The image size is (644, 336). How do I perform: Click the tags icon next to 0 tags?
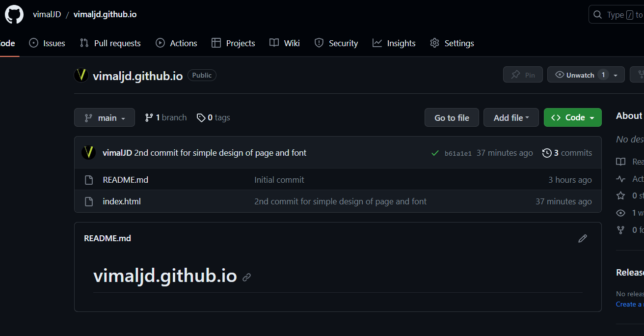[x=201, y=117]
